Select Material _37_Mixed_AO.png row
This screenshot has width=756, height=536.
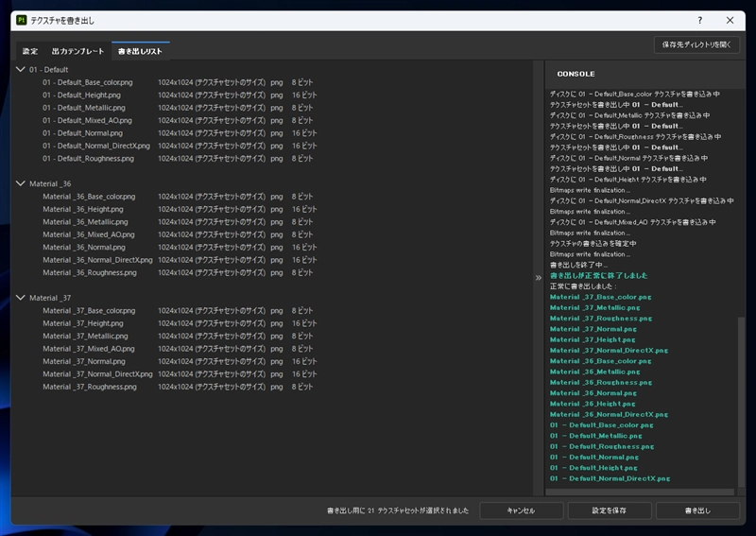[x=178, y=349]
